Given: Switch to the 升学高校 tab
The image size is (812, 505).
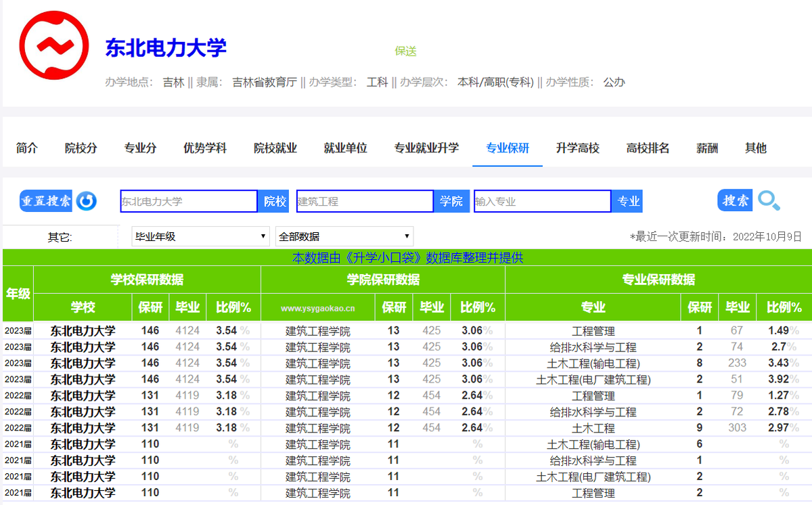Looking at the screenshot, I should tap(578, 148).
